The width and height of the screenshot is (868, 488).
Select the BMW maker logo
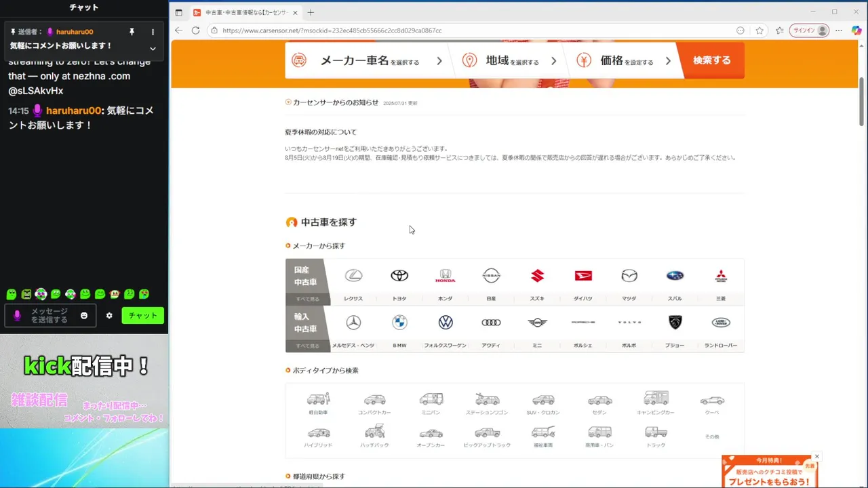(399, 323)
